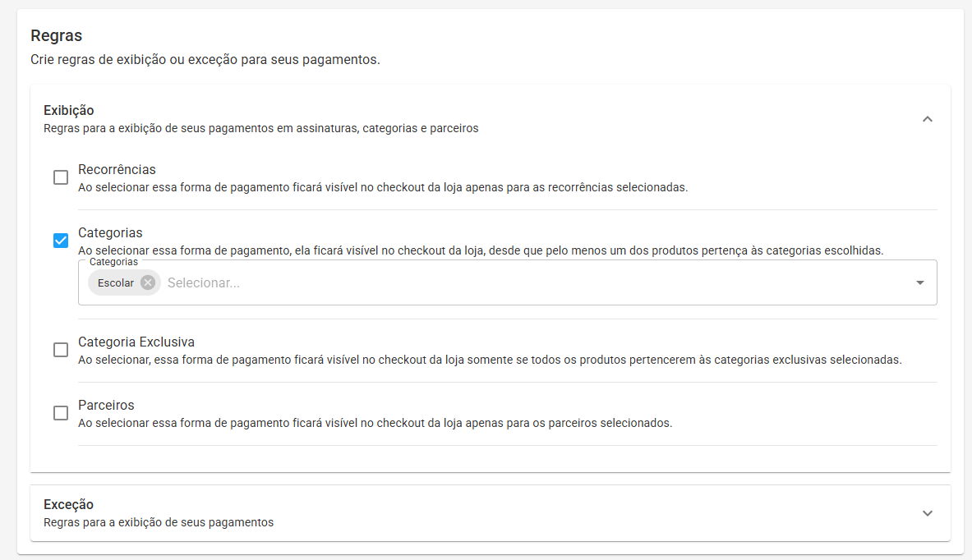This screenshot has height=560, width=972.
Task: Enable the Recorrências checkbox
Action: tap(61, 177)
